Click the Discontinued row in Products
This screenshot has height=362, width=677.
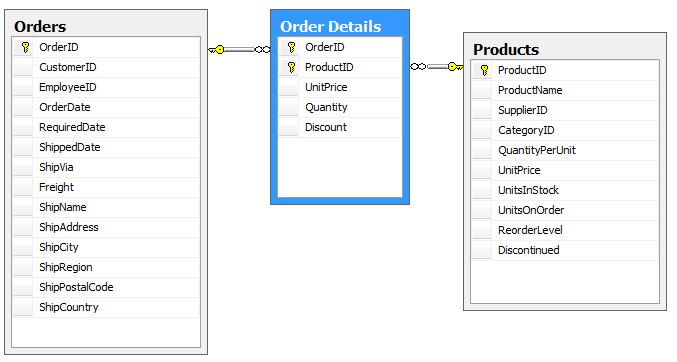pos(565,250)
